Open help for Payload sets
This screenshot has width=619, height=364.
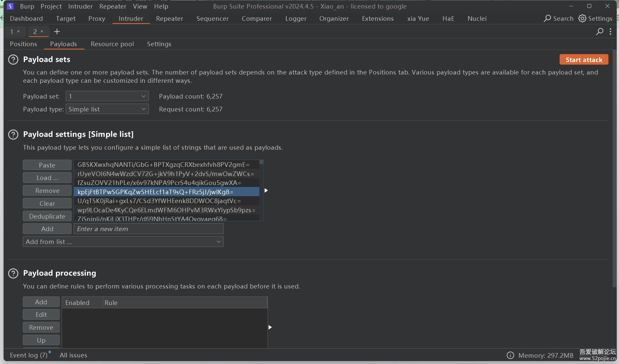click(13, 60)
